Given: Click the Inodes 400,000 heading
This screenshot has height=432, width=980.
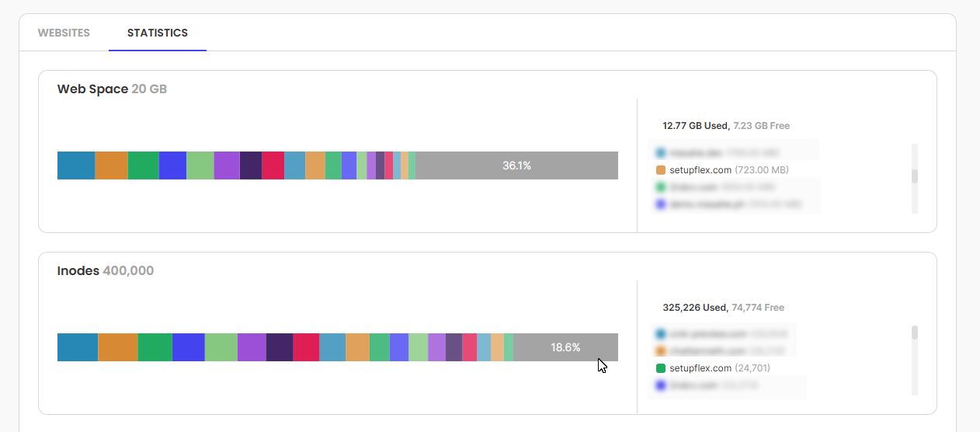Looking at the screenshot, I should 105,271.
